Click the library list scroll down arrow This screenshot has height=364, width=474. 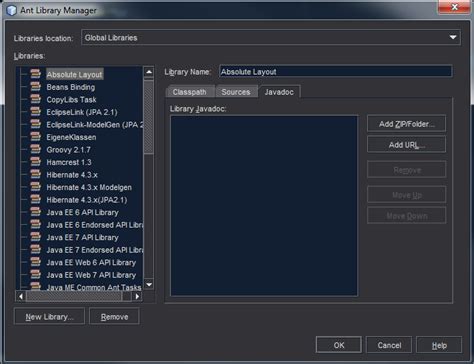coord(149,284)
